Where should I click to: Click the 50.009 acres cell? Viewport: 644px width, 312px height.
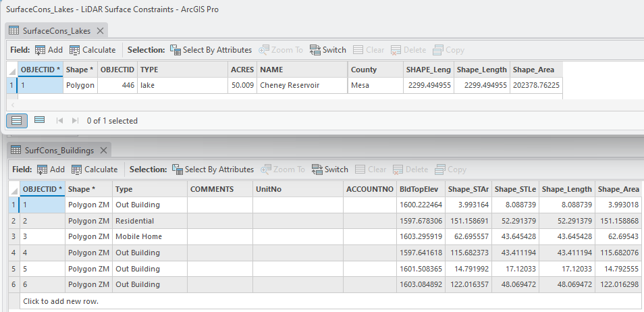click(242, 86)
